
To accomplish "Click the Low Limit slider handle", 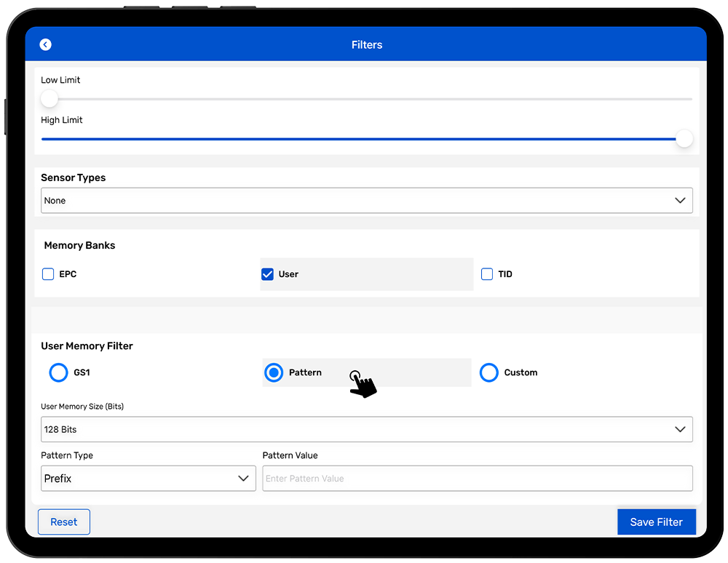I will tap(50, 99).
